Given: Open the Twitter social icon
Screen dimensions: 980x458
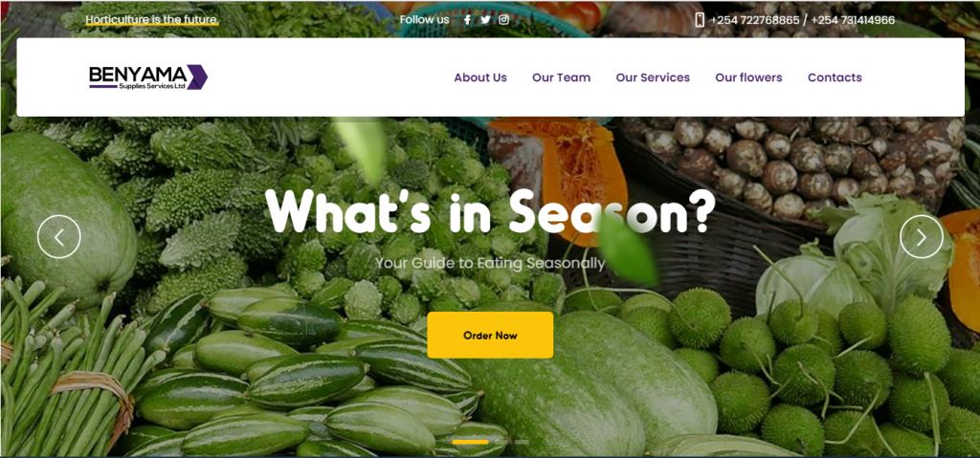Looking at the screenshot, I should (485, 19).
